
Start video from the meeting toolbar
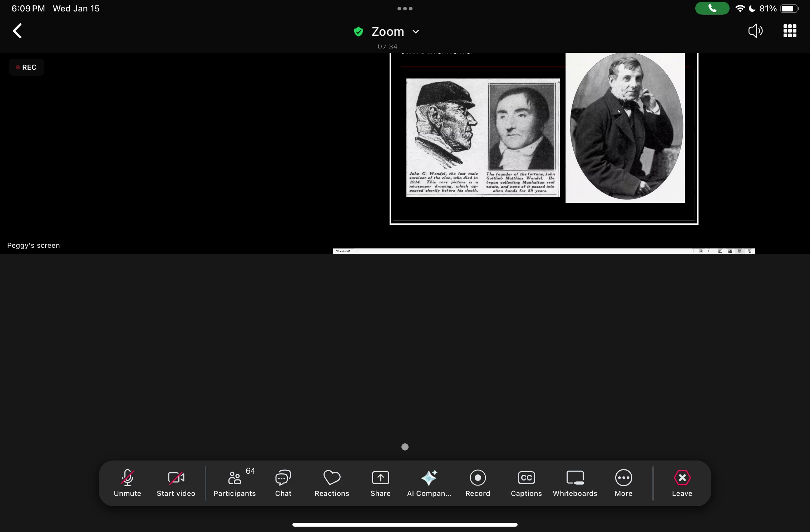[176, 483]
